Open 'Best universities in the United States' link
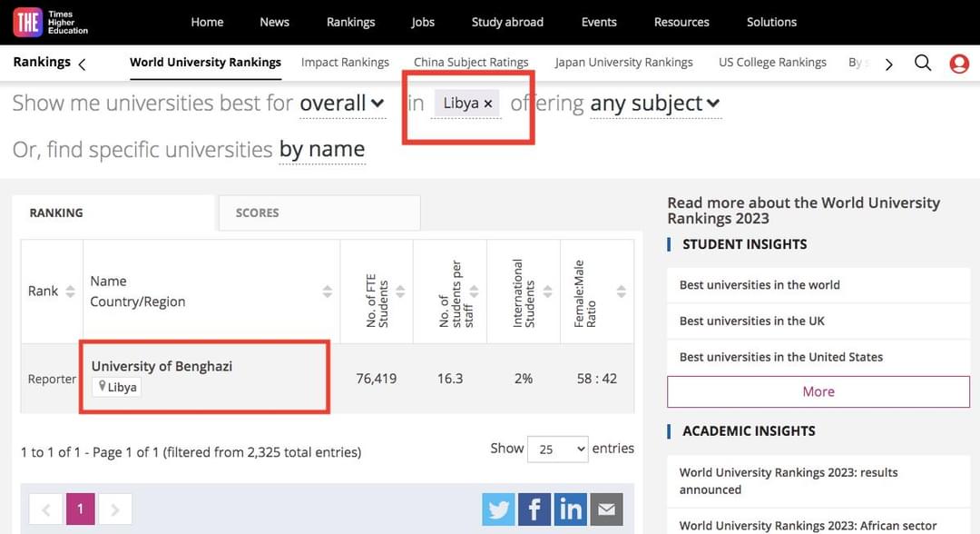 pyautogui.click(x=818, y=357)
